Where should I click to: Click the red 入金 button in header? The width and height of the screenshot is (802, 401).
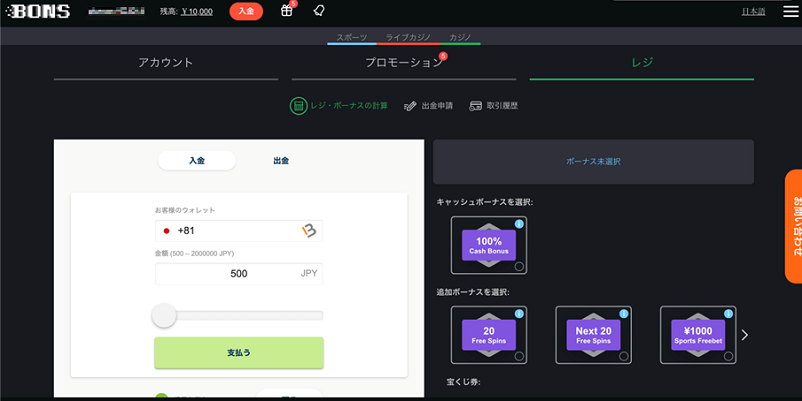(x=247, y=11)
